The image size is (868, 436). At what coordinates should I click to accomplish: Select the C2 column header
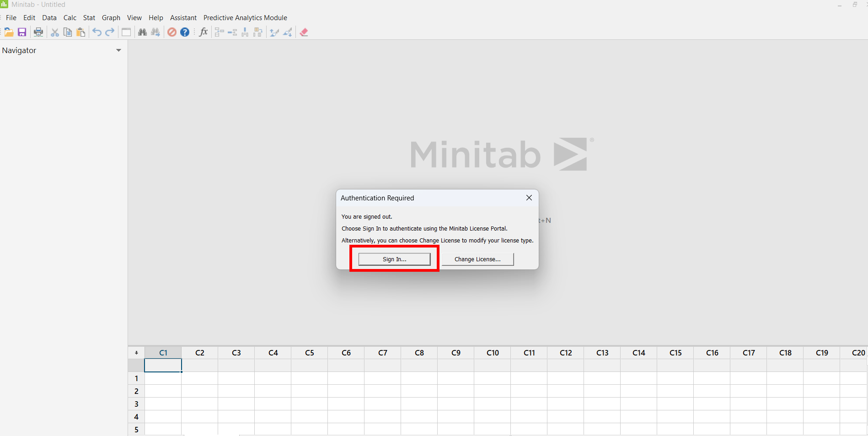click(200, 353)
